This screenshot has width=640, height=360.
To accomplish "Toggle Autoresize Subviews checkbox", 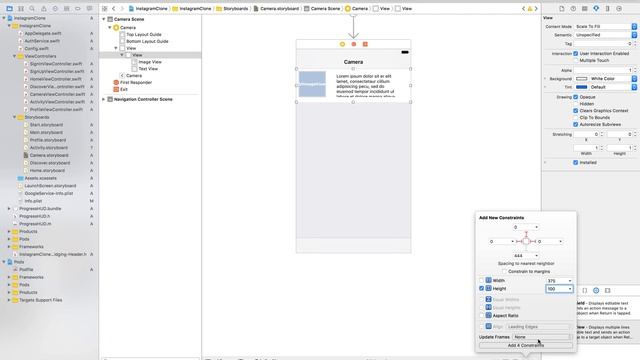I will click(x=576, y=124).
